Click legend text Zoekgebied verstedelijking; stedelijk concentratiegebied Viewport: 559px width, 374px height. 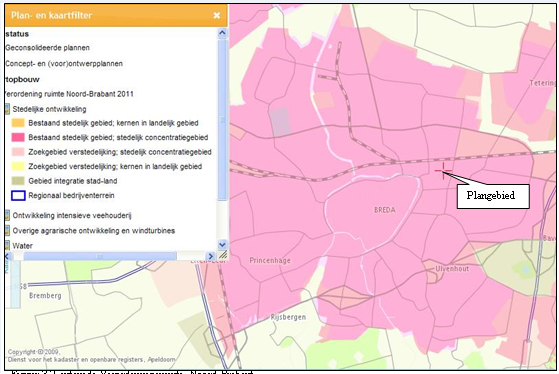[120, 152]
